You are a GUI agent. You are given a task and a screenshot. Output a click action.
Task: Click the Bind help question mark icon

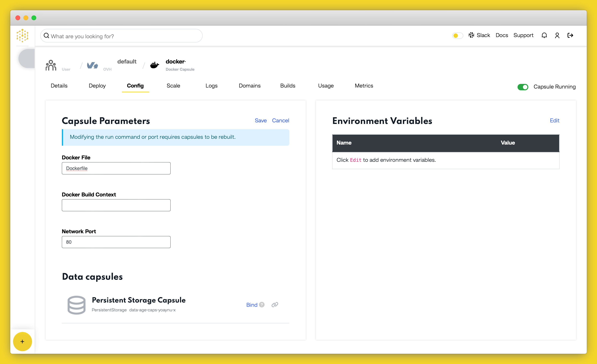(x=262, y=305)
